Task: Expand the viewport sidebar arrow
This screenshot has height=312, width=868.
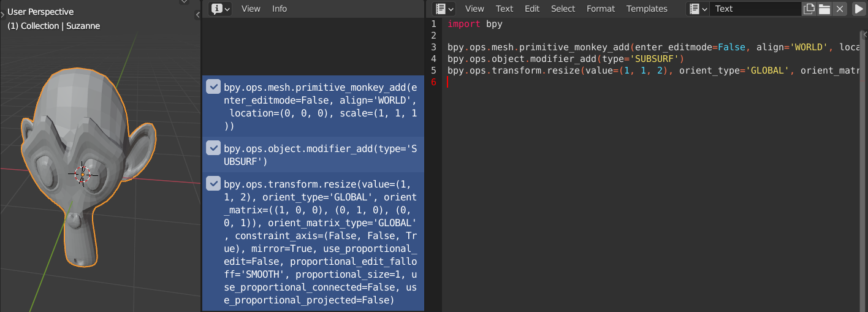Action: coord(197,15)
